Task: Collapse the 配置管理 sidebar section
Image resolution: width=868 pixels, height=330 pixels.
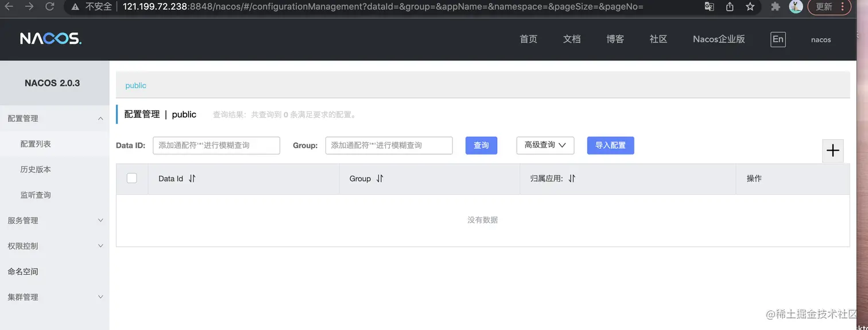Action: pyautogui.click(x=101, y=118)
